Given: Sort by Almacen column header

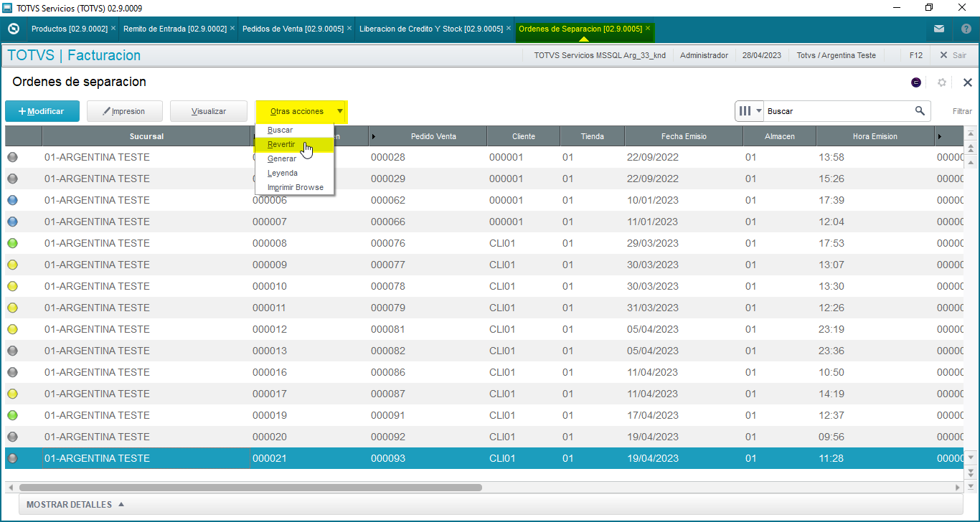Looking at the screenshot, I should (779, 136).
